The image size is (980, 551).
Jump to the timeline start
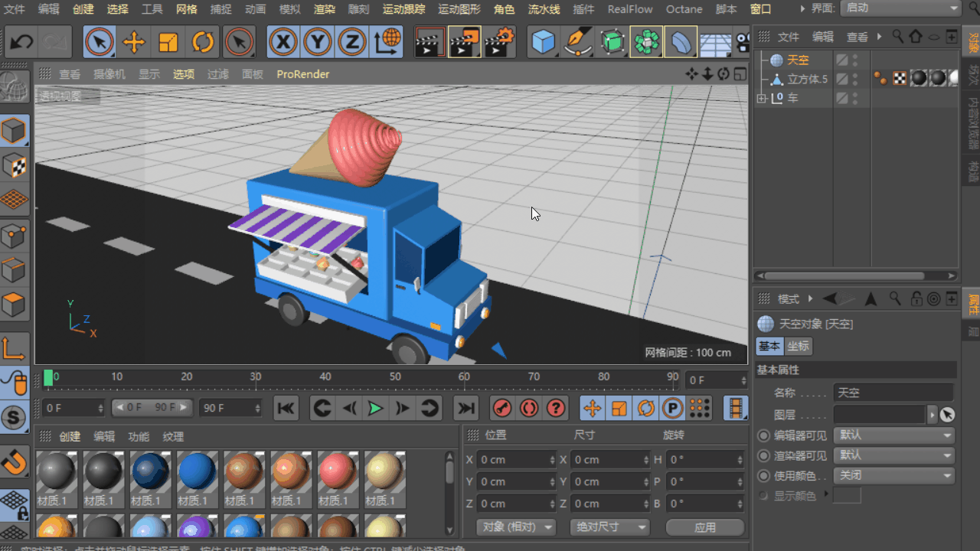click(x=286, y=409)
